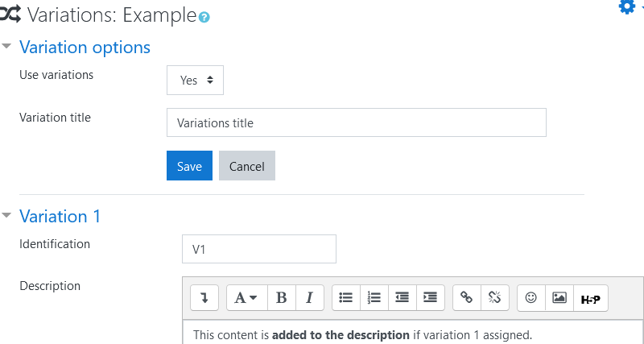Click the outdent icon

pos(402,297)
